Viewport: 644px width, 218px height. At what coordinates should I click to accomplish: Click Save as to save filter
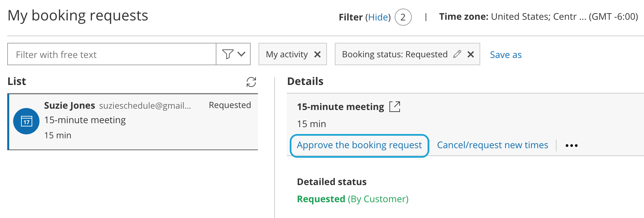tap(506, 55)
